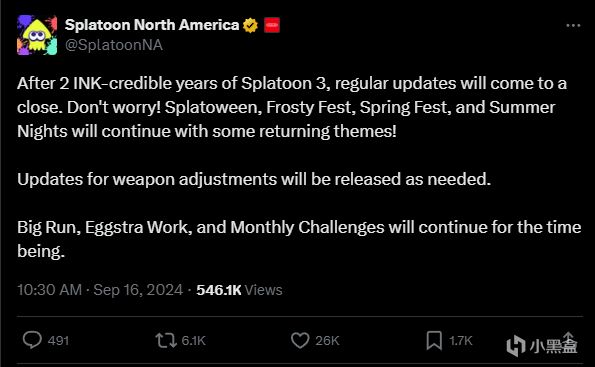The width and height of the screenshot is (595, 367).
Task: View the 546.1K Views analytics
Action: click(x=239, y=290)
